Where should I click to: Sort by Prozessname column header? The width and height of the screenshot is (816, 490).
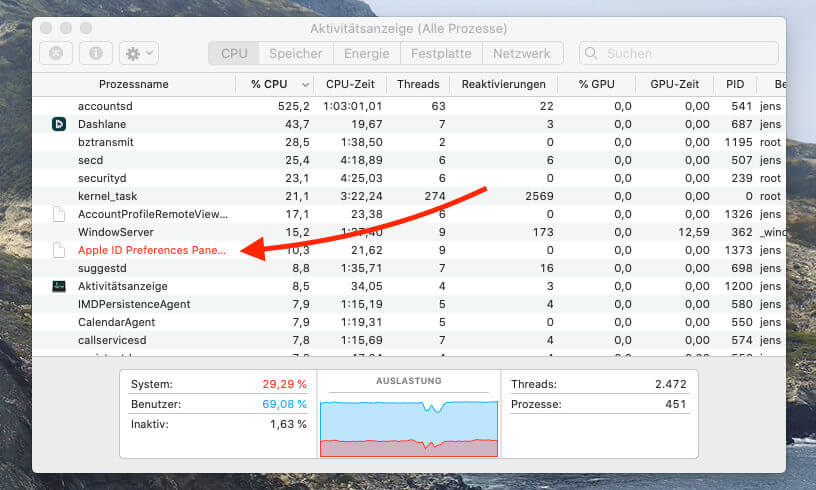coord(134,84)
